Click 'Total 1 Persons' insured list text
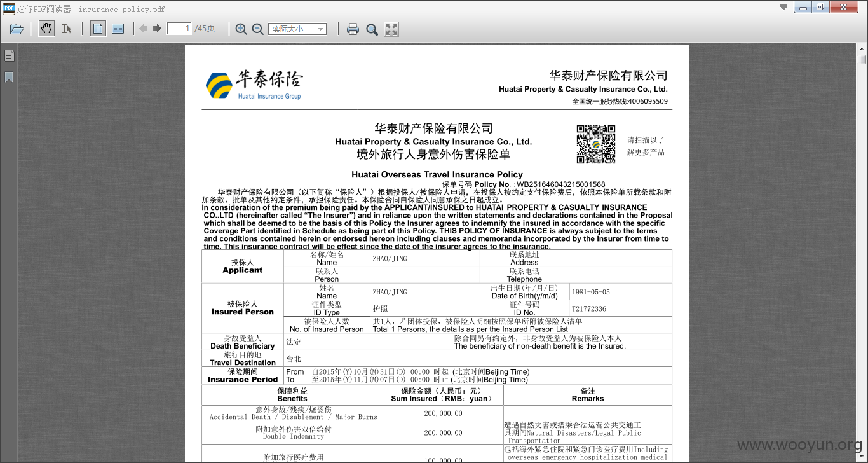 (470, 329)
